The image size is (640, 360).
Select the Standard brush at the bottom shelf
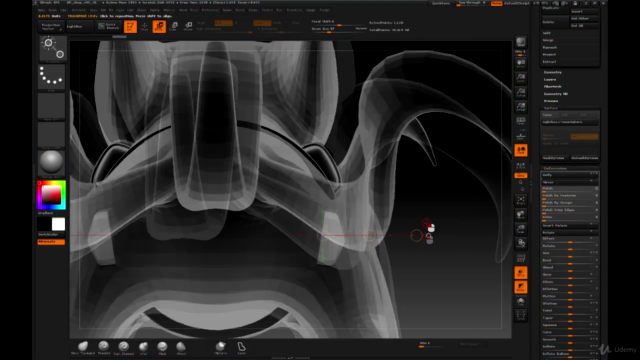pos(104,347)
